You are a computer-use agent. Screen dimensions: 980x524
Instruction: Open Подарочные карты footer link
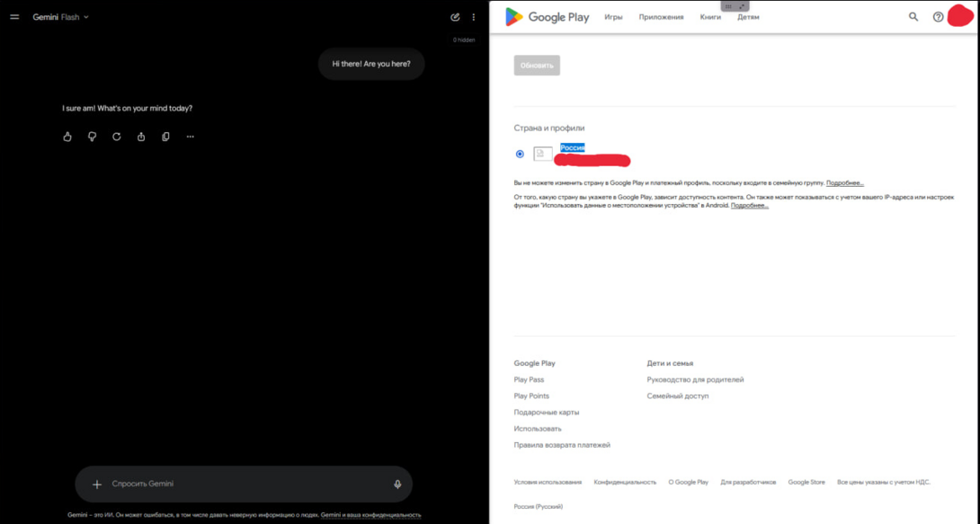click(x=547, y=413)
